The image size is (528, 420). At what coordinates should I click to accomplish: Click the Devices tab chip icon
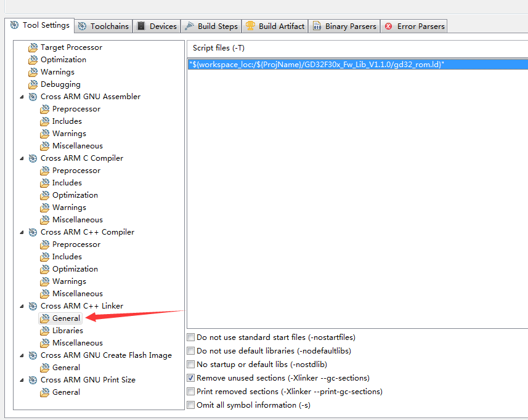click(141, 26)
